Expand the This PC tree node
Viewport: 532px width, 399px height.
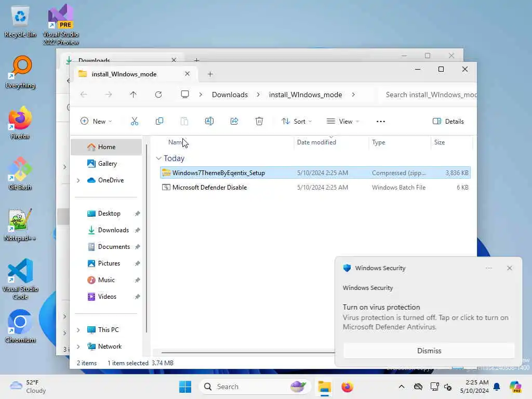pos(78,330)
